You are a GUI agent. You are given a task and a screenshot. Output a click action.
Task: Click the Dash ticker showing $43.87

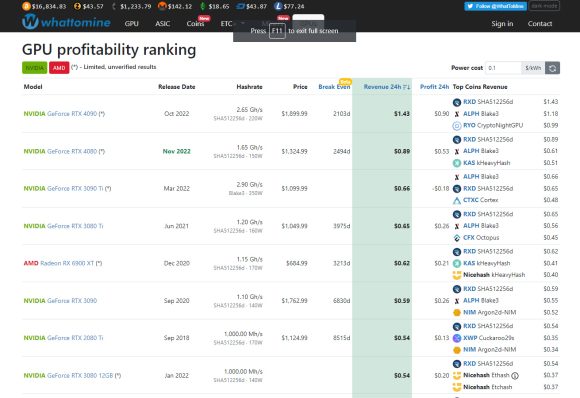(x=252, y=6)
